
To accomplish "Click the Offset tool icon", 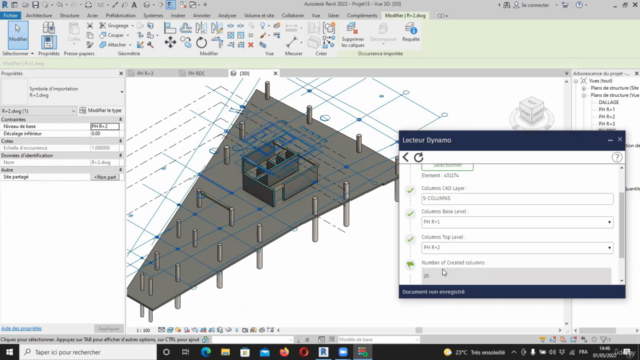I will click(x=186, y=27).
